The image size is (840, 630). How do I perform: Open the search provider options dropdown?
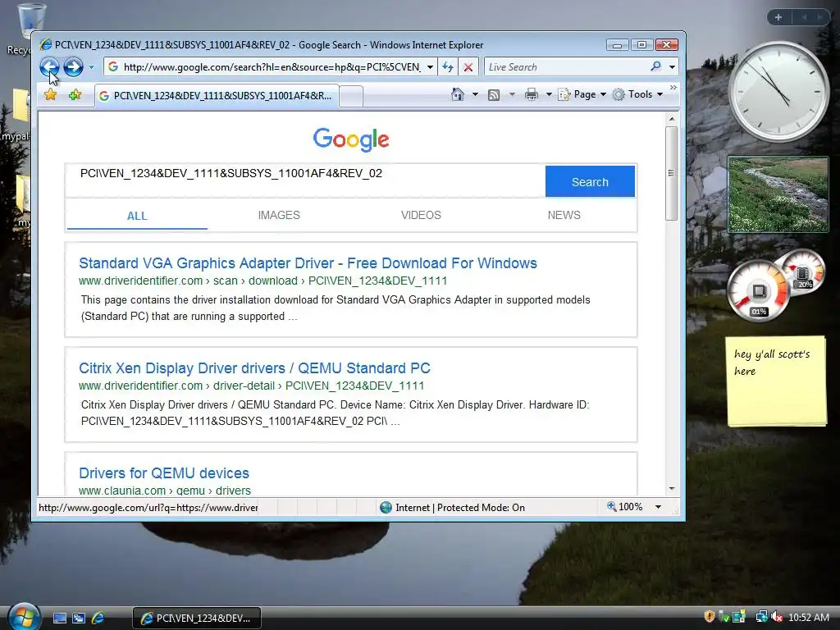click(x=672, y=67)
